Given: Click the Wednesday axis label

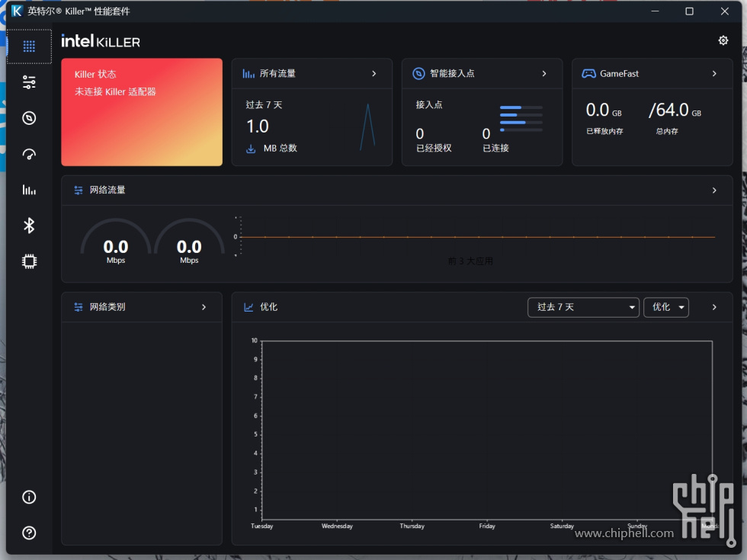Looking at the screenshot, I should pos(337,526).
